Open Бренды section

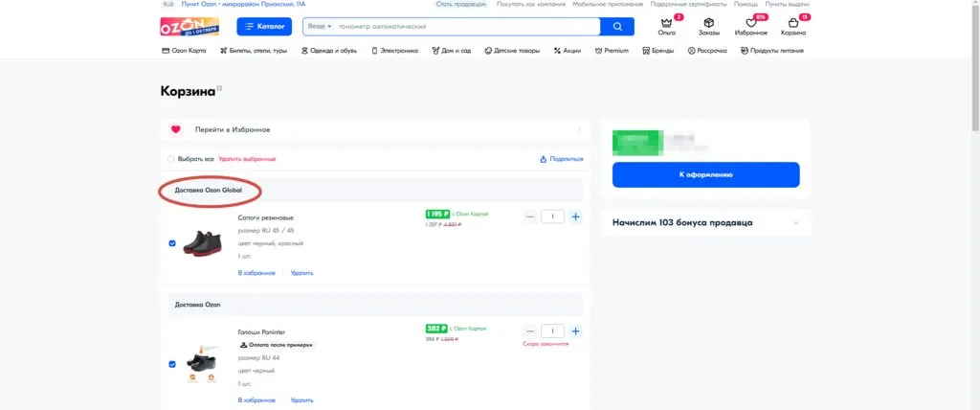click(658, 51)
